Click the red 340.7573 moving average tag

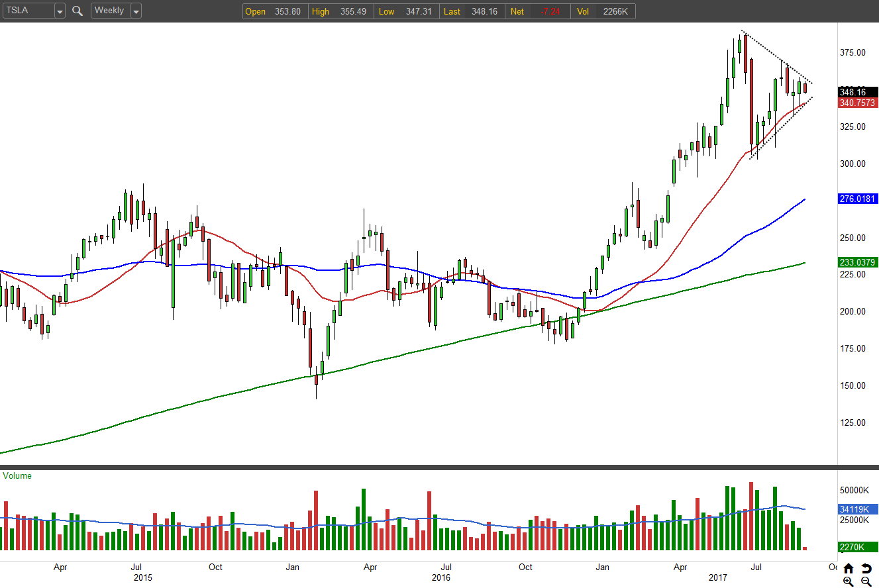point(858,103)
